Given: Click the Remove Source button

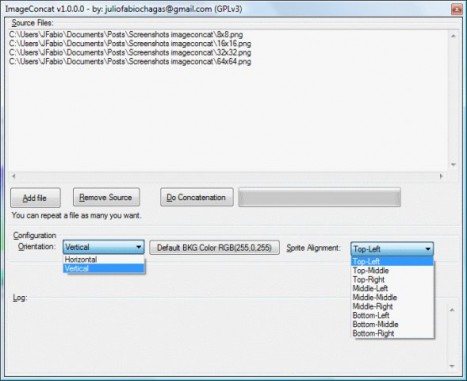Looking at the screenshot, I should click(106, 197).
